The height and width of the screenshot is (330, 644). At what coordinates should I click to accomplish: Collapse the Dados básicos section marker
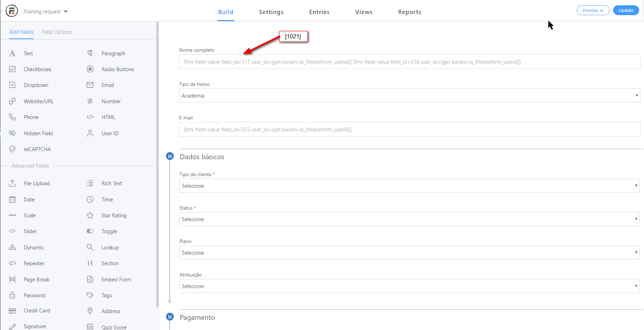click(x=170, y=156)
